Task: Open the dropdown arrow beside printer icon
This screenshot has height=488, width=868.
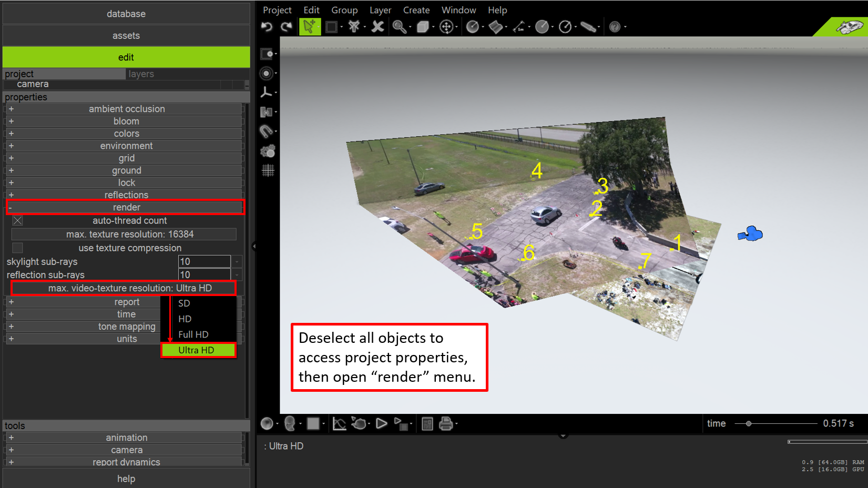Action: tap(456, 424)
